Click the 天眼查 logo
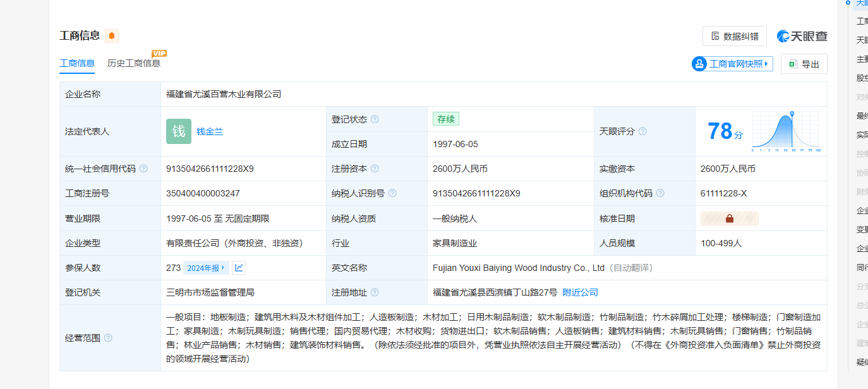 tap(802, 37)
